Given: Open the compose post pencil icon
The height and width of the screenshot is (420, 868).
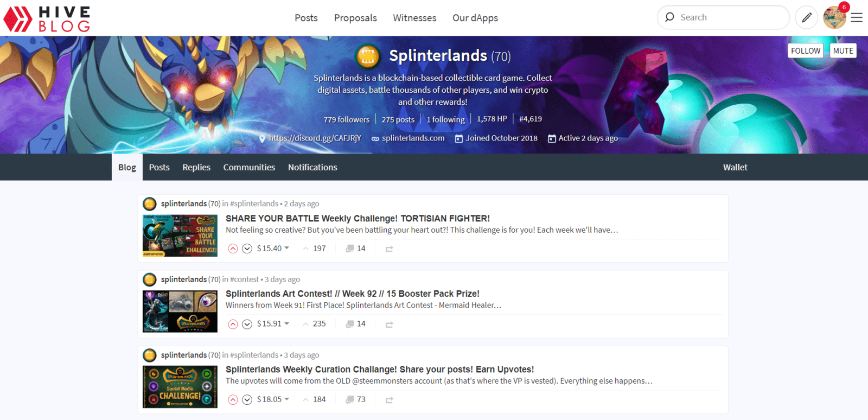Looking at the screenshot, I should coord(807,17).
